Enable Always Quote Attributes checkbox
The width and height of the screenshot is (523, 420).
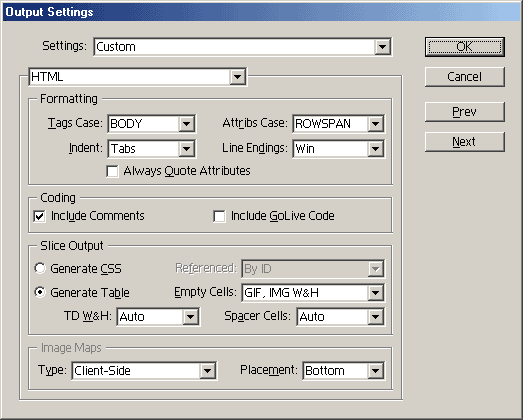[112, 171]
